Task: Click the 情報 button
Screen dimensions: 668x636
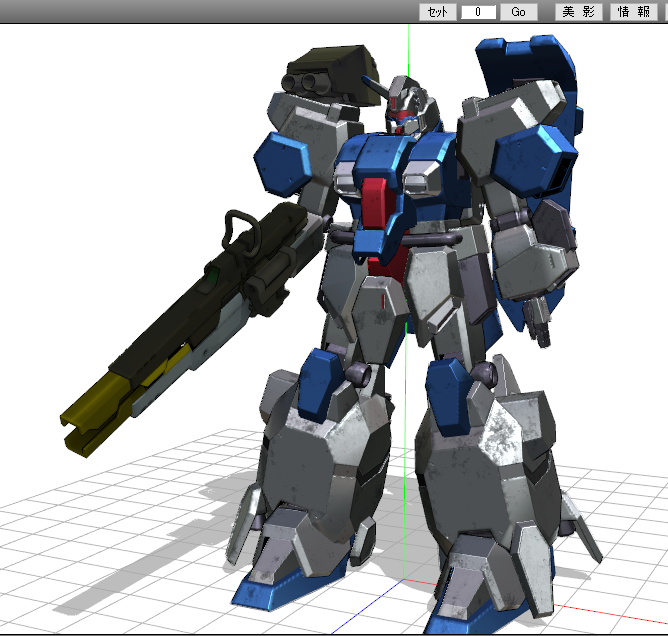Action: click(633, 12)
